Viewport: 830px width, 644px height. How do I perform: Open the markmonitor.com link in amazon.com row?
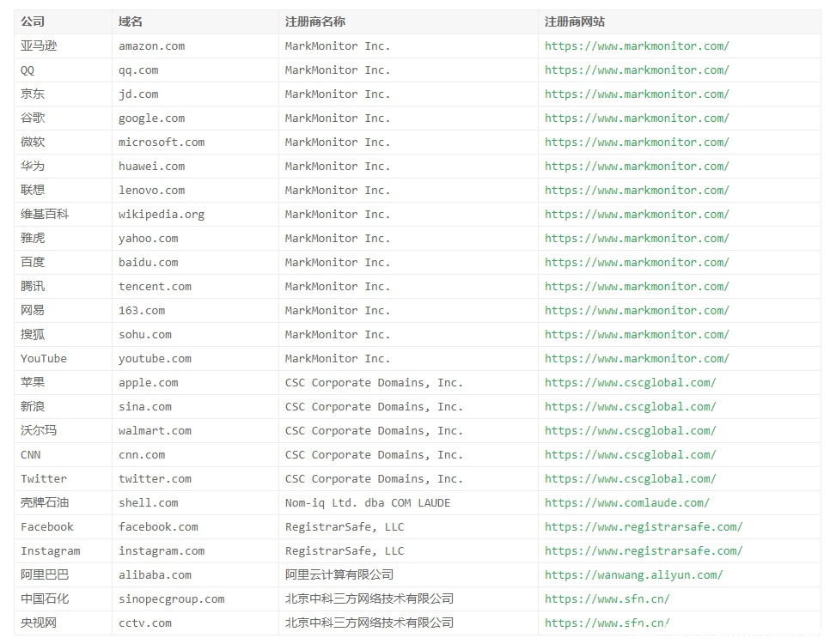[x=637, y=46]
